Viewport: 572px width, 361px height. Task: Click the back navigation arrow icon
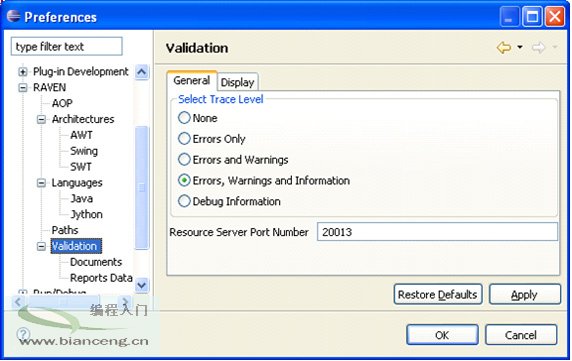(504, 47)
